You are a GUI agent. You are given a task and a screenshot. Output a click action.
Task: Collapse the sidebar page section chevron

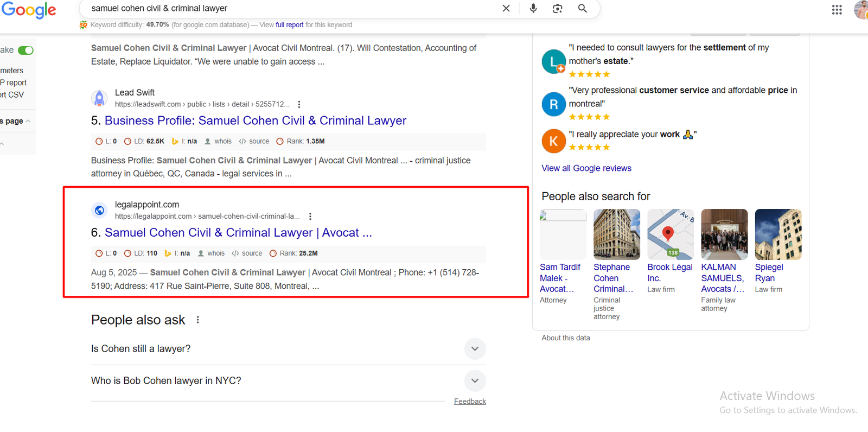click(28, 121)
